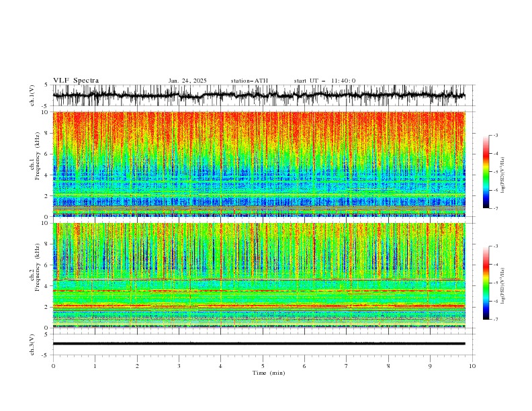Select the ch.2 "Frequency (kHz)" axis label

pyautogui.click(x=37, y=267)
